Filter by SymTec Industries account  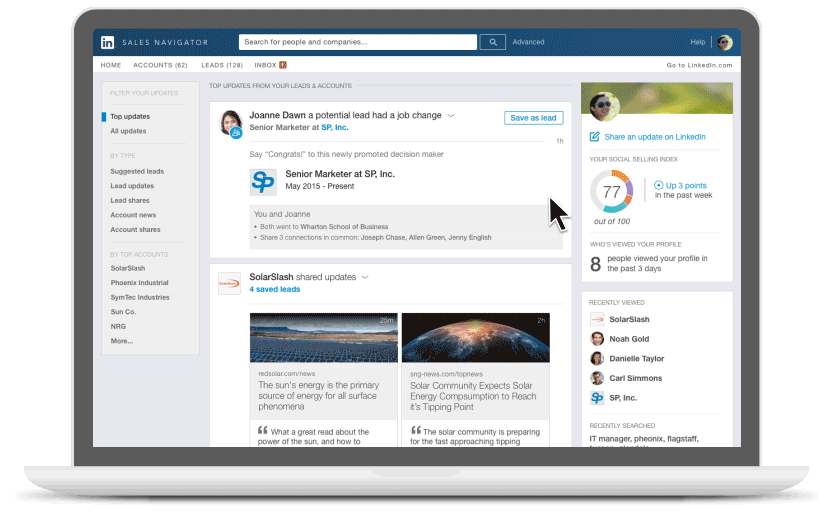140,297
